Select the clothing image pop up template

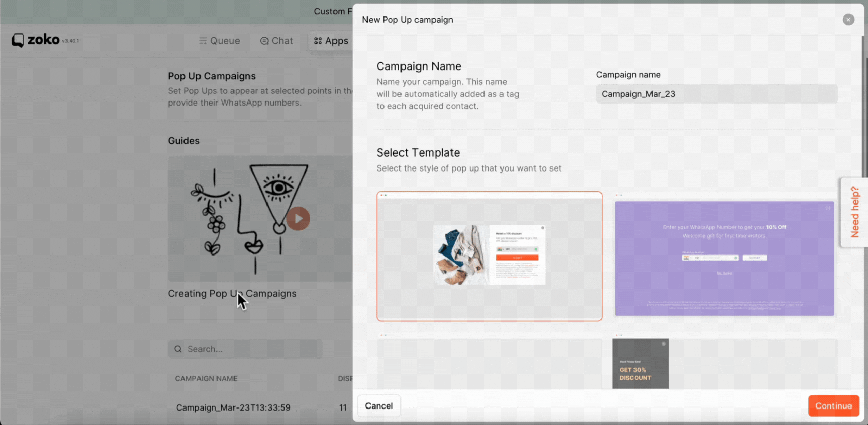click(x=489, y=257)
